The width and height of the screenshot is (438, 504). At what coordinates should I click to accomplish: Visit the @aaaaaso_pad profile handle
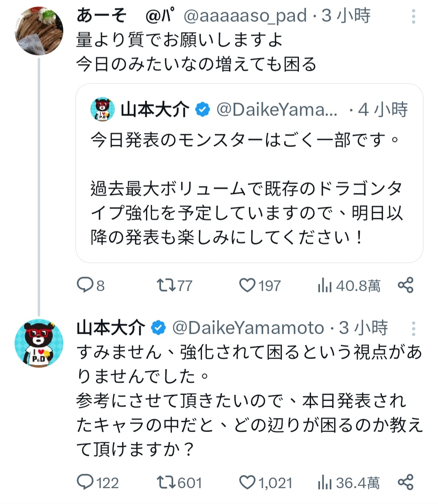click(x=245, y=16)
